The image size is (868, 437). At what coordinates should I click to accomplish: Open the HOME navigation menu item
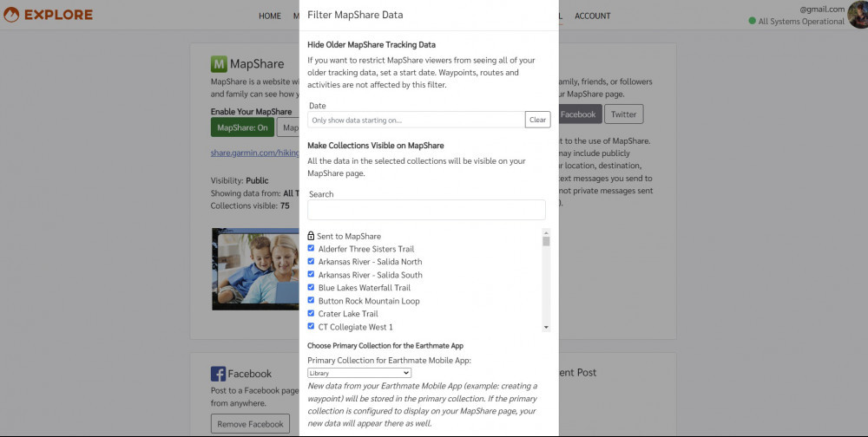coord(270,16)
